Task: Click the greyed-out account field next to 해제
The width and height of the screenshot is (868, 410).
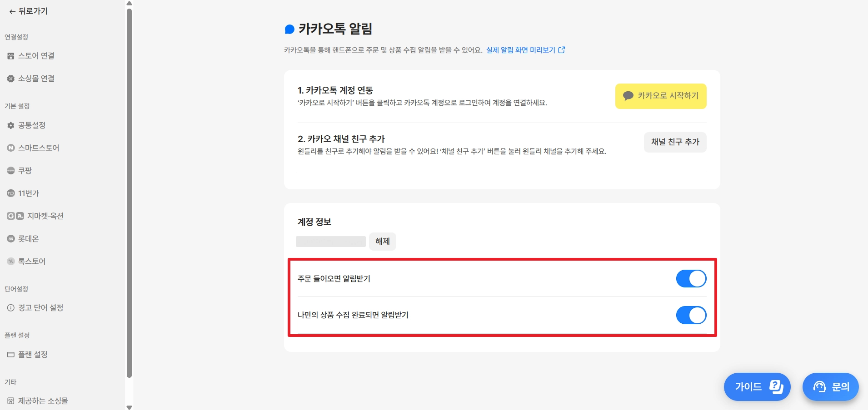Action: pos(331,242)
